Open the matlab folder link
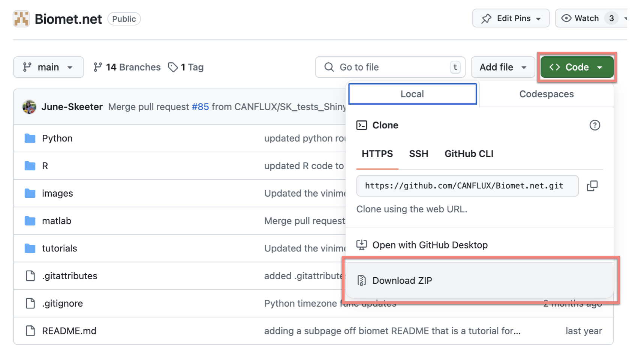644x358 pixels. [57, 221]
